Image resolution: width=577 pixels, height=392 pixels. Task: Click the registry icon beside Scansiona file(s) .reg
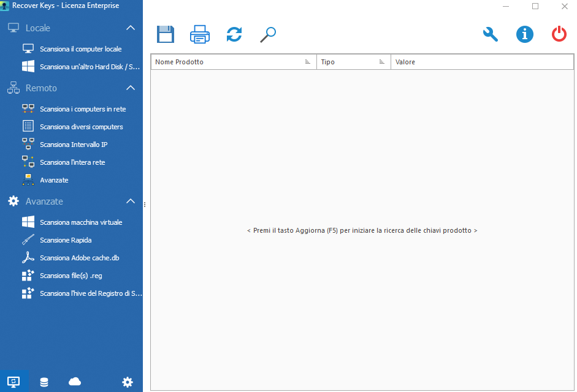click(28, 275)
